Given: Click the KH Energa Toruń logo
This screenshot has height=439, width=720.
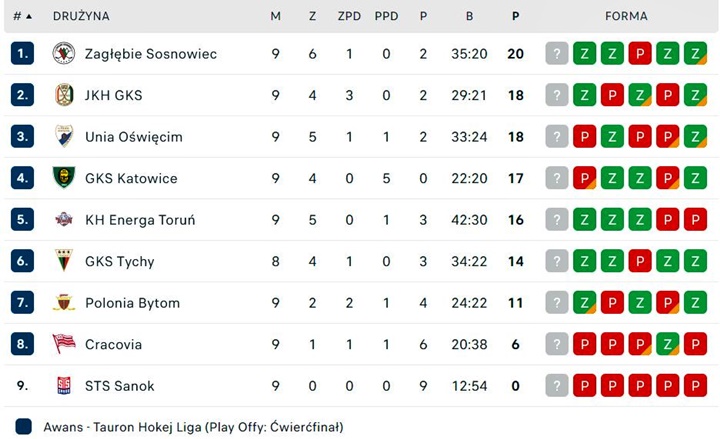Looking at the screenshot, I should pos(64,220).
